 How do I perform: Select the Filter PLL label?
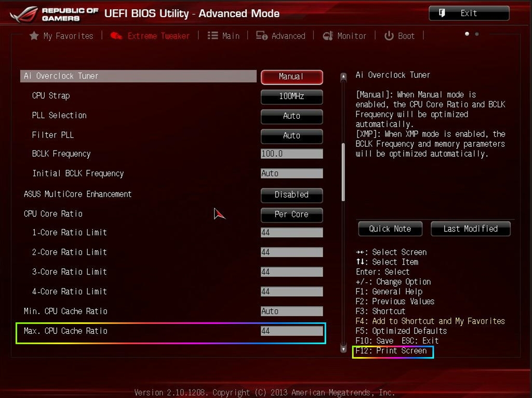53,135
